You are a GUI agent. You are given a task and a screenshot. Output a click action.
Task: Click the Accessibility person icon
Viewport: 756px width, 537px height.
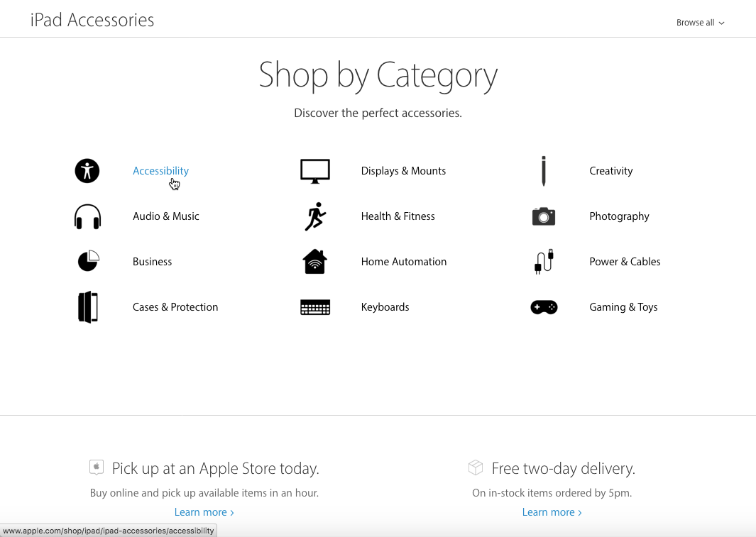pyautogui.click(x=87, y=171)
